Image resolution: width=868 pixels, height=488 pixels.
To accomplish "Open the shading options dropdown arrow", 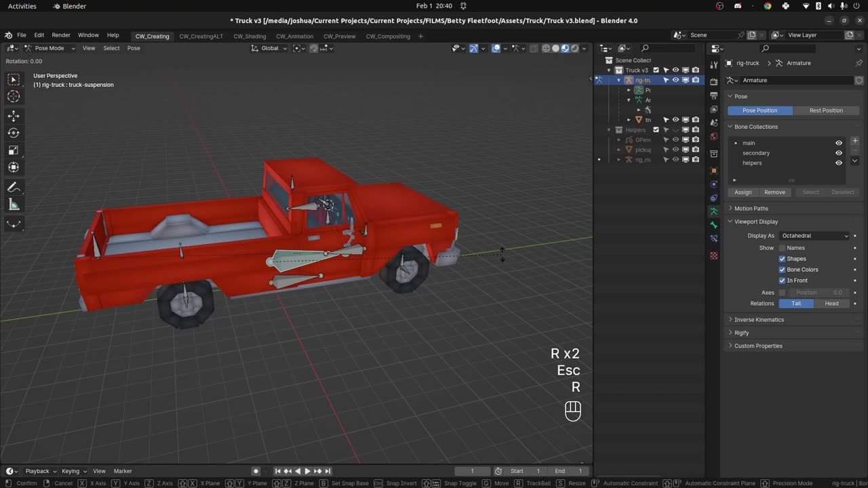I will (585, 48).
